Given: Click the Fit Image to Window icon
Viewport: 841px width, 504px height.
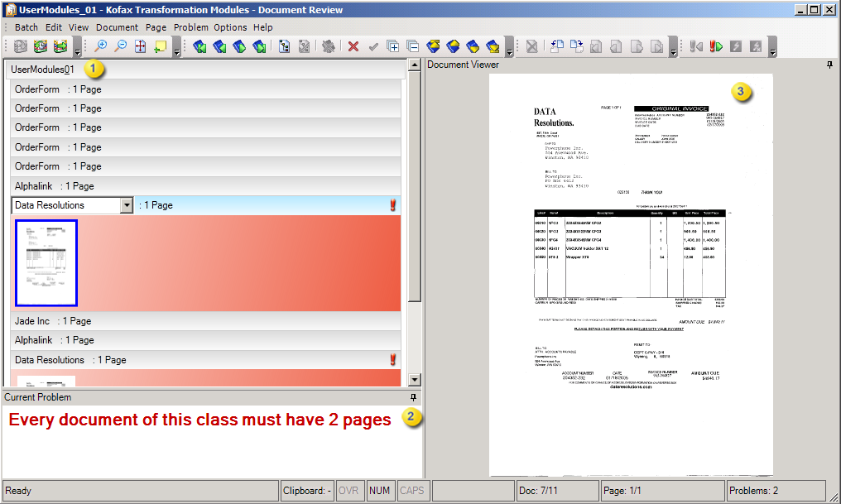Looking at the screenshot, I should (x=141, y=47).
